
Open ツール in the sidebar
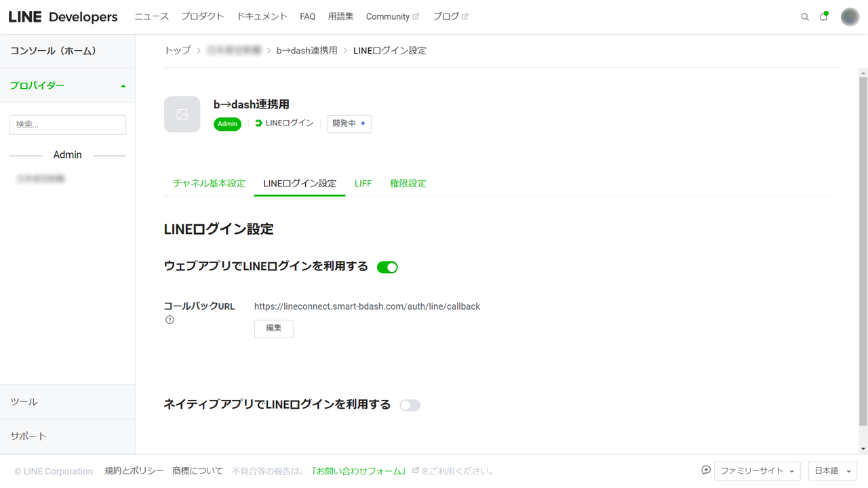tap(68, 402)
